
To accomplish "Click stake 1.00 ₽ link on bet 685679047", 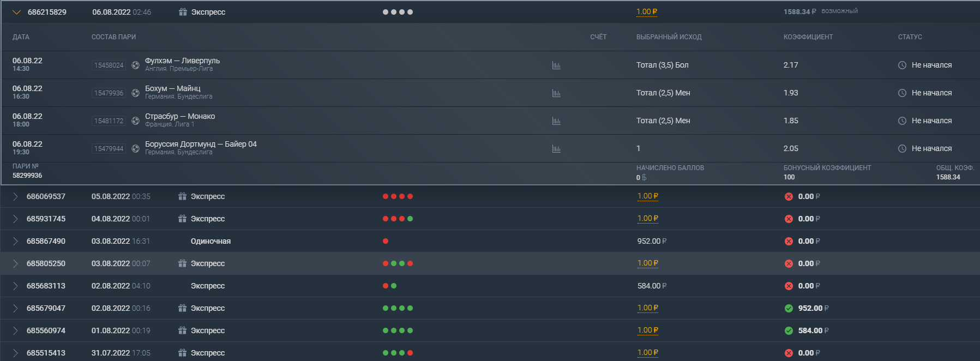I will [x=648, y=308].
